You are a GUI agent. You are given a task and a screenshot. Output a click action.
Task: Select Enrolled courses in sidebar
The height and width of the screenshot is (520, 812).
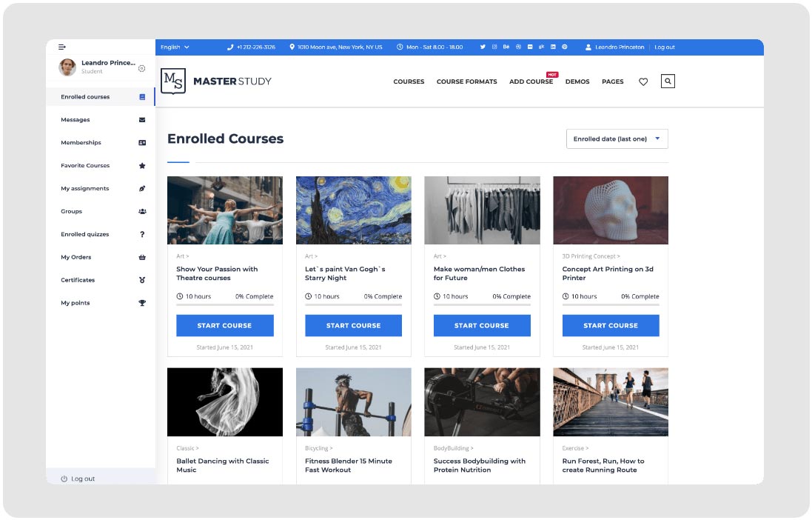point(101,97)
